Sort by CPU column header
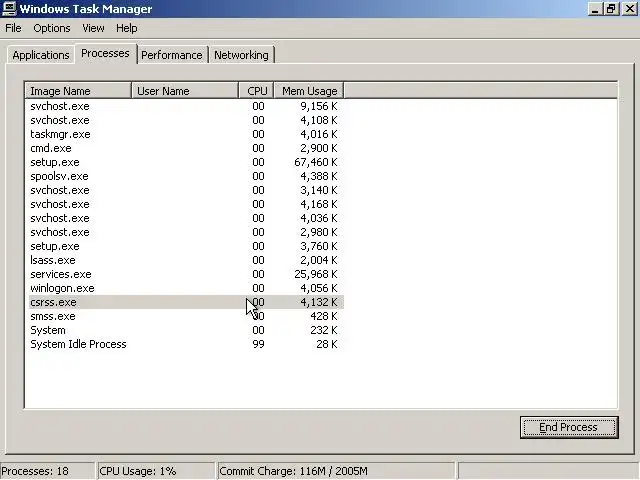Image resolution: width=640 pixels, height=480 pixels. 256,91
